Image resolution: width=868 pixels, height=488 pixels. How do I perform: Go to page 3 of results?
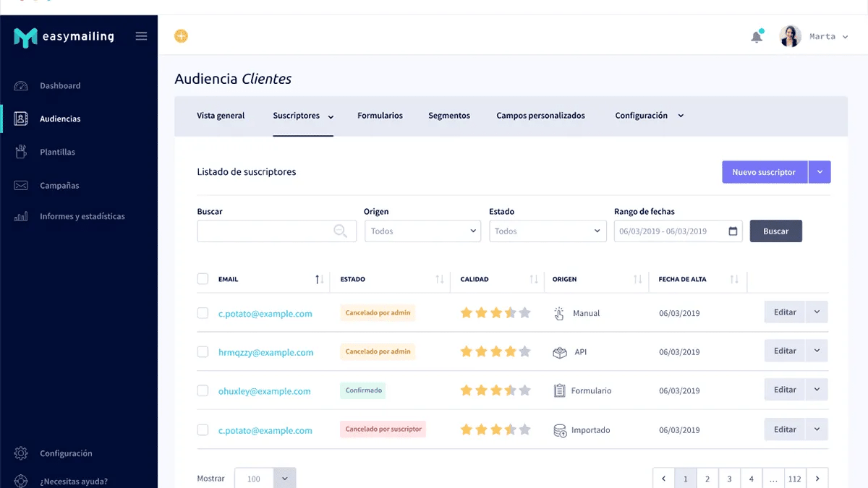click(x=729, y=479)
